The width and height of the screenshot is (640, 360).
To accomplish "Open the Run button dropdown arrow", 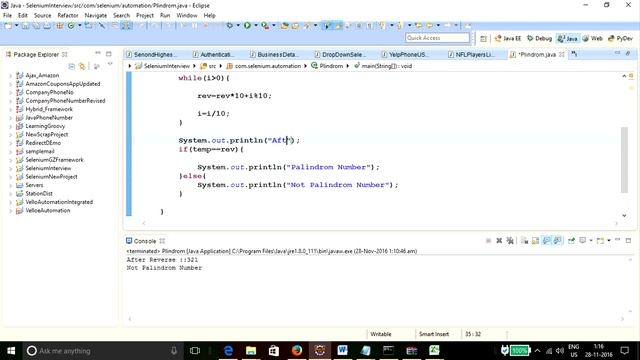I will click(256, 25).
